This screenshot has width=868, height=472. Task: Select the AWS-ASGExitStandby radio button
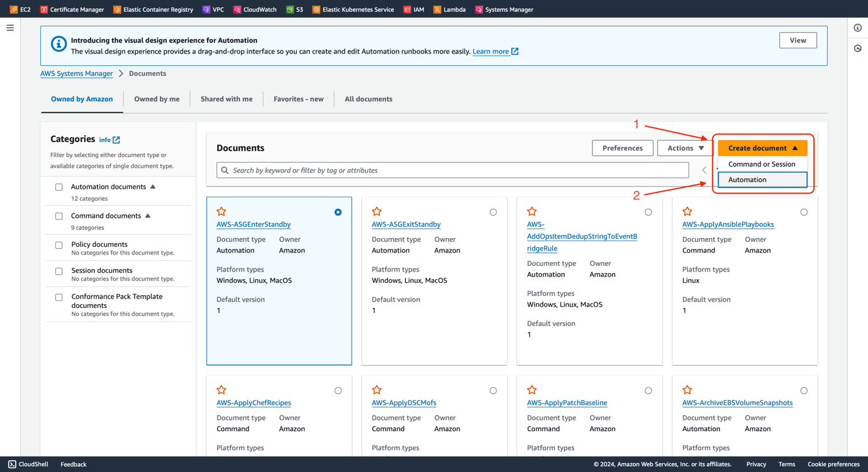(493, 212)
